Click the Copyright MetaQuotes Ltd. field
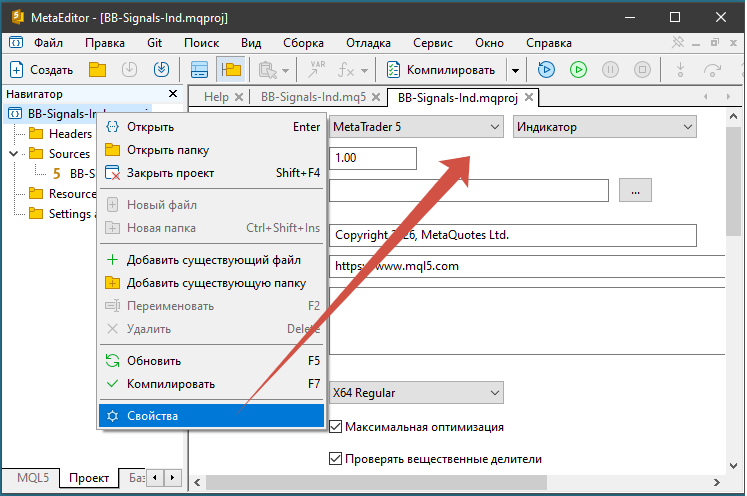The image size is (747, 496). coord(513,235)
